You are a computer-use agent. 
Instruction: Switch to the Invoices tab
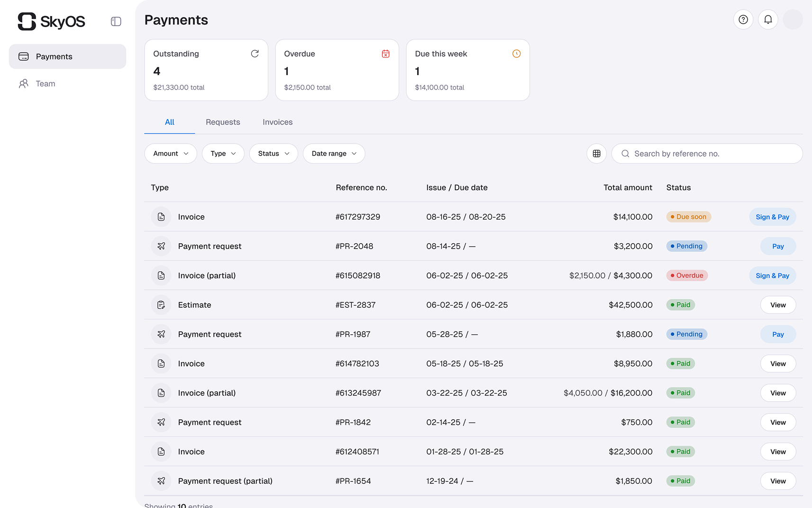pyautogui.click(x=278, y=122)
